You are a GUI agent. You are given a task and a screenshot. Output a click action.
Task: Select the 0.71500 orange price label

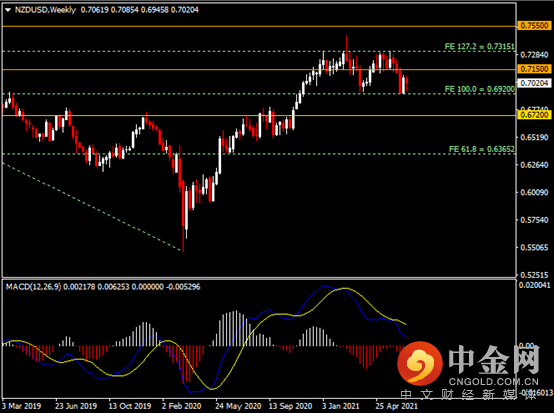click(535, 69)
